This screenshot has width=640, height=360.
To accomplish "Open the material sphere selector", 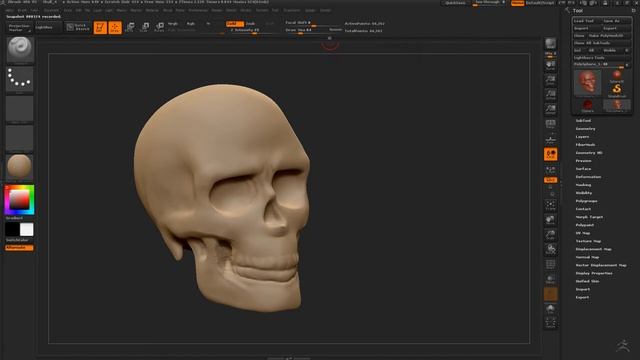I will pyautogui.click(x=20, y=167).
